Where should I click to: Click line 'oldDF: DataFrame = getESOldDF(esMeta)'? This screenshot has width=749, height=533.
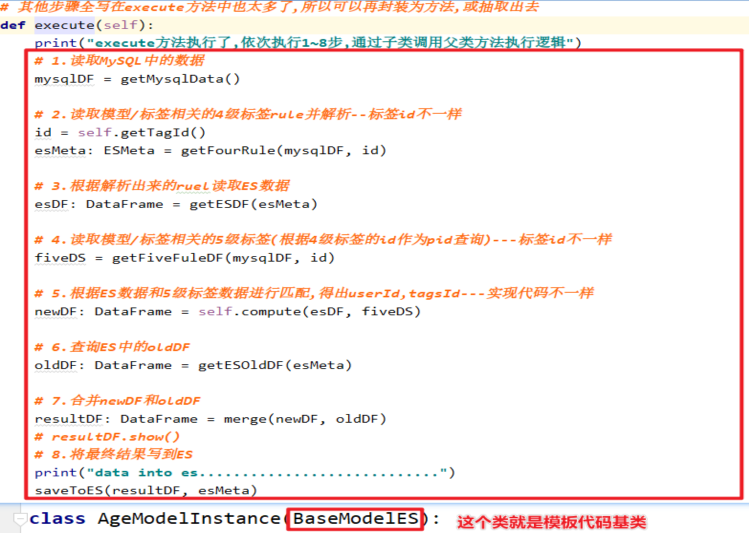(193, 365)
